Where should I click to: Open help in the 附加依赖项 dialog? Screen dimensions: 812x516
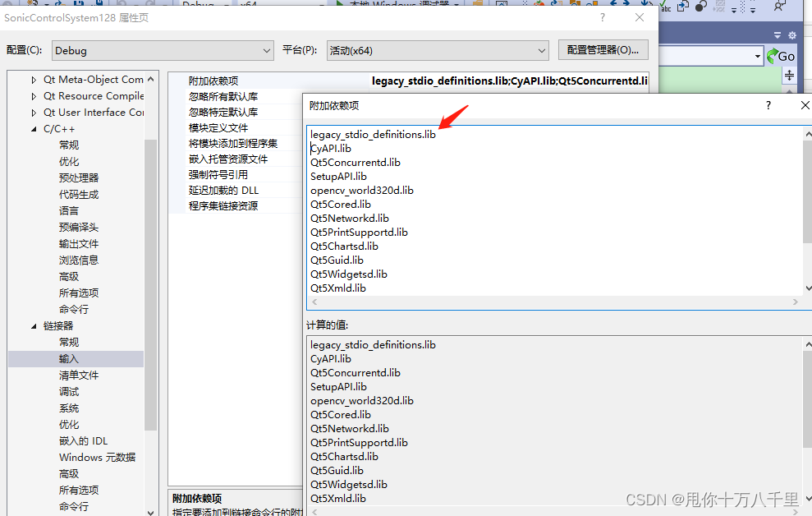tap(768, 105)
